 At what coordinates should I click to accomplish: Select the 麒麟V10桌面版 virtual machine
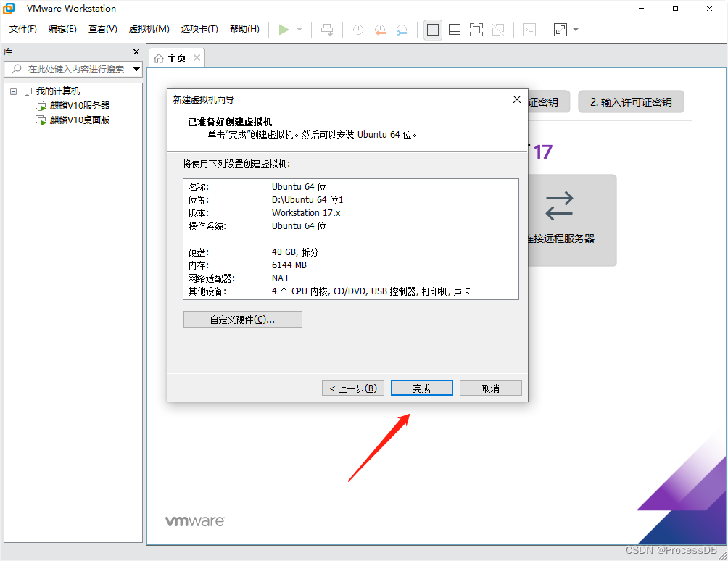coord(79,120)
